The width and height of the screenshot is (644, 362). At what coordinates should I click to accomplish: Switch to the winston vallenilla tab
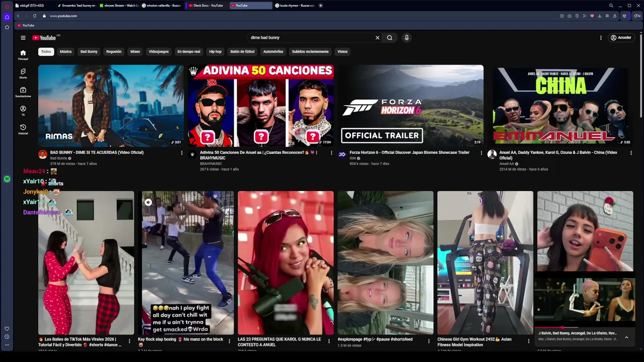[162, 6]
